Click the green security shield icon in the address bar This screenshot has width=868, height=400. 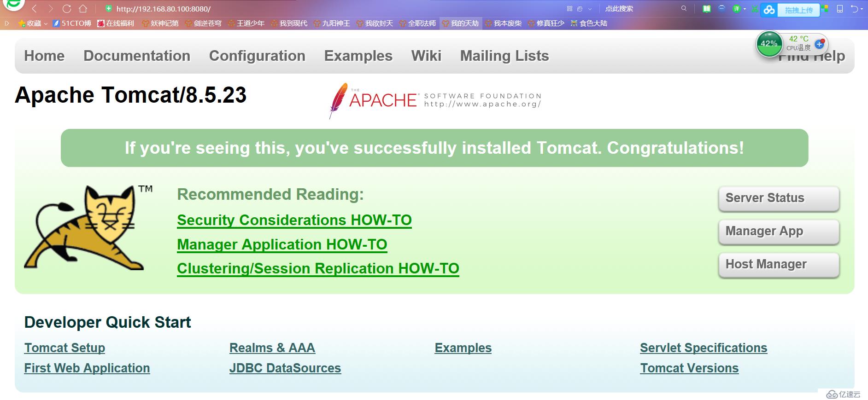click(108, 9)
